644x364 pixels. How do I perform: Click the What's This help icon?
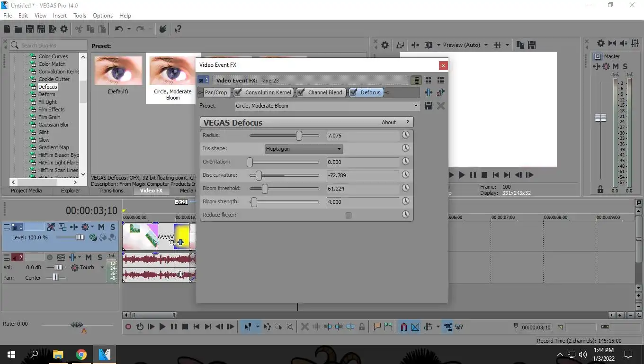point(178,29)
